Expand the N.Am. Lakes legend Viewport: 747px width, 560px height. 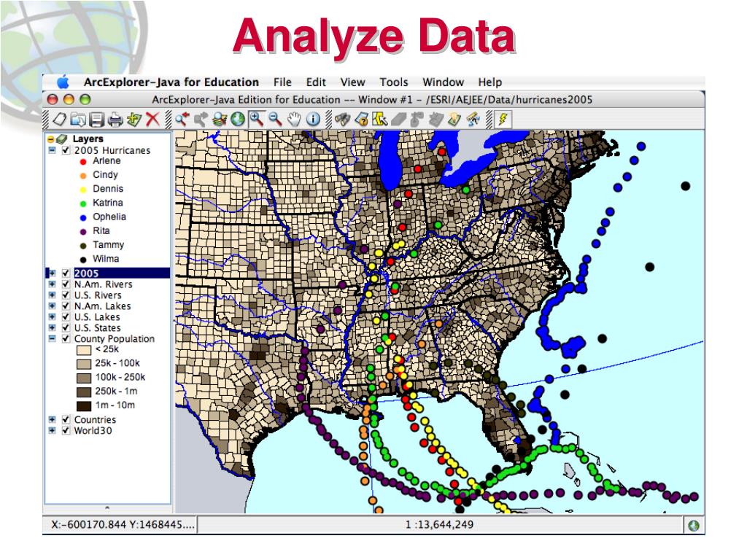(52, 306)
